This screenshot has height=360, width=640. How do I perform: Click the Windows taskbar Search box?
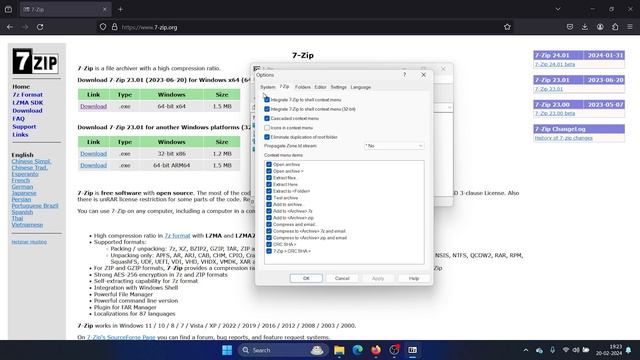pos(282,350)
